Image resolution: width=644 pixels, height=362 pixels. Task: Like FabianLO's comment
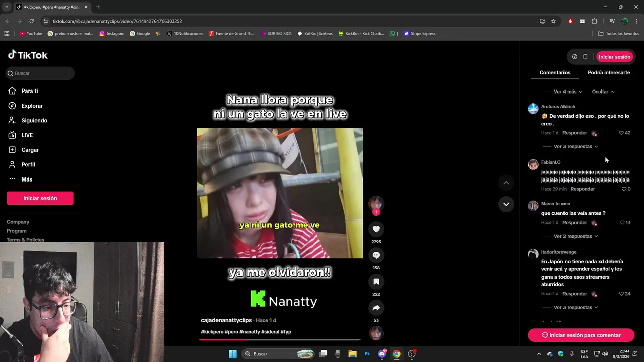pos(624,189)
